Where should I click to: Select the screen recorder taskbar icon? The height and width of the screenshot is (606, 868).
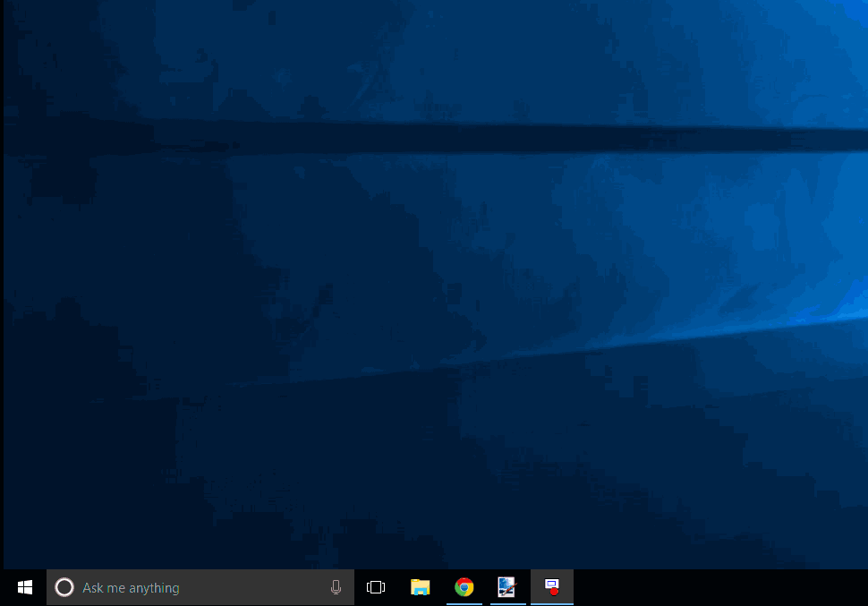pyautogui.click(x=552, y=587)
